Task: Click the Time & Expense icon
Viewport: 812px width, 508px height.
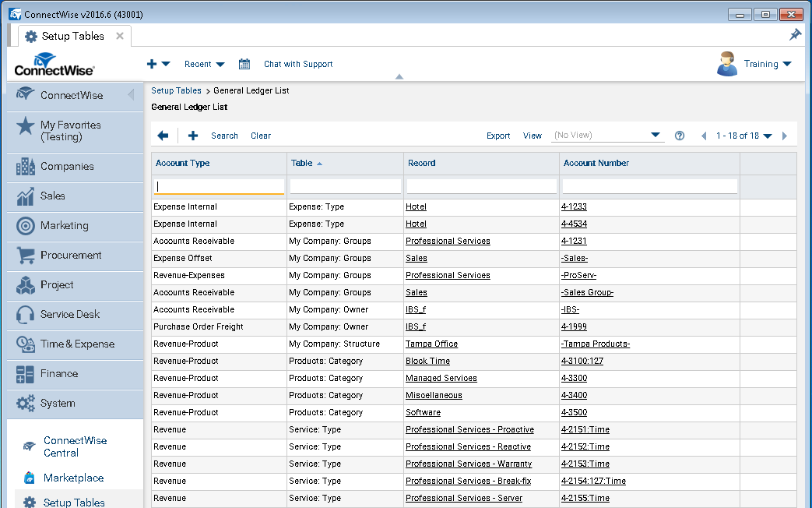Action: (25, 344)
